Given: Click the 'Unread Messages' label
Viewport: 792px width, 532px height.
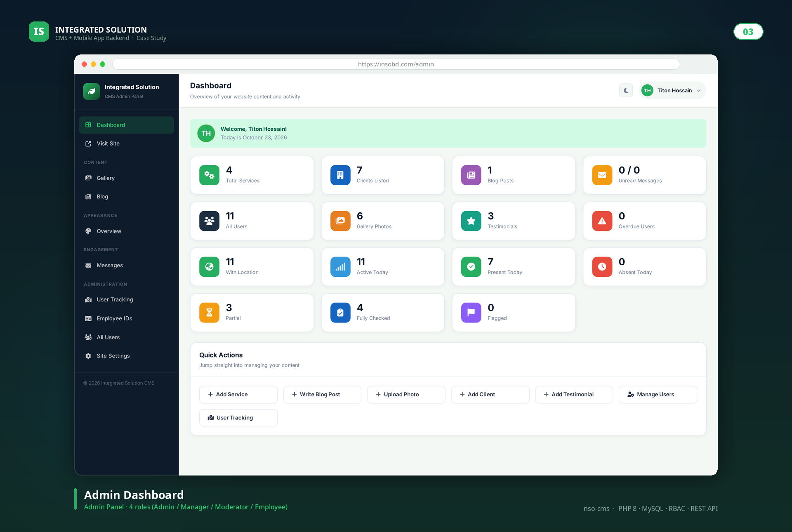Looking at the screenshot, I should pos(640,181).
